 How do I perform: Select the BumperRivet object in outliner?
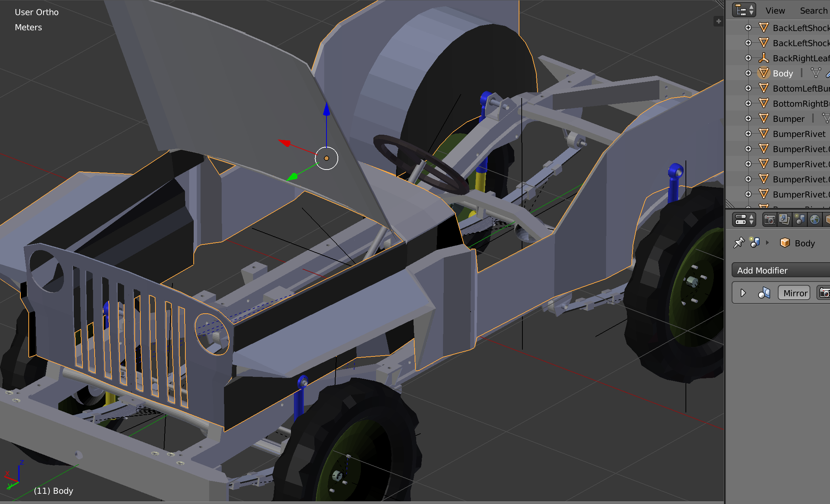(799, 134)
